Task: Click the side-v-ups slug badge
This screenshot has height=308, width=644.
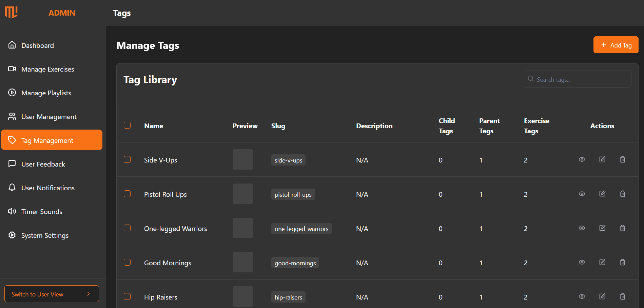Action: 288,160
